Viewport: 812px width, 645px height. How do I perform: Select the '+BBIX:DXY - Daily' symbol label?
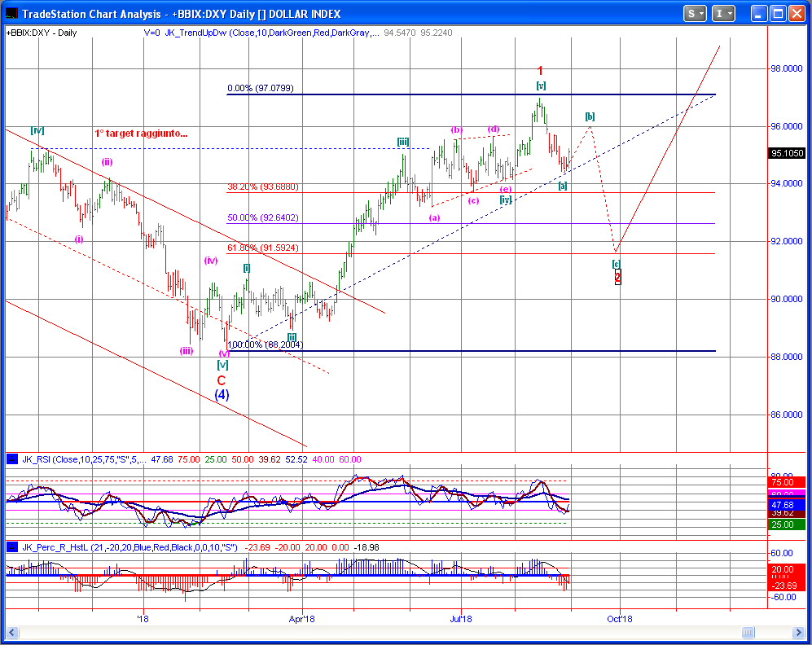tap(42, 33)
